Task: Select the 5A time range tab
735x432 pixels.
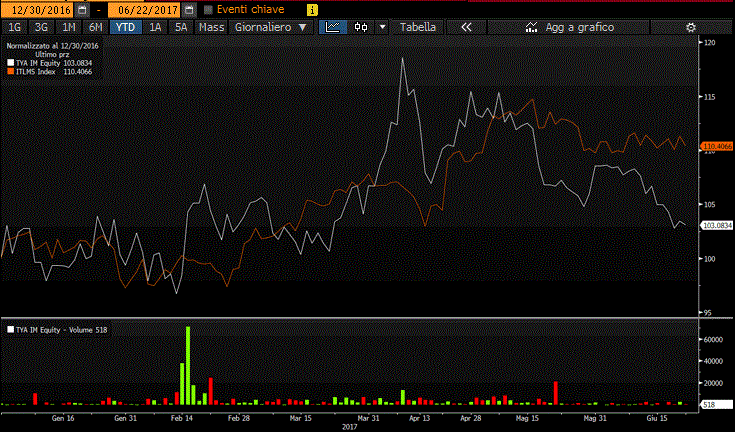Action: coord(180,27)
